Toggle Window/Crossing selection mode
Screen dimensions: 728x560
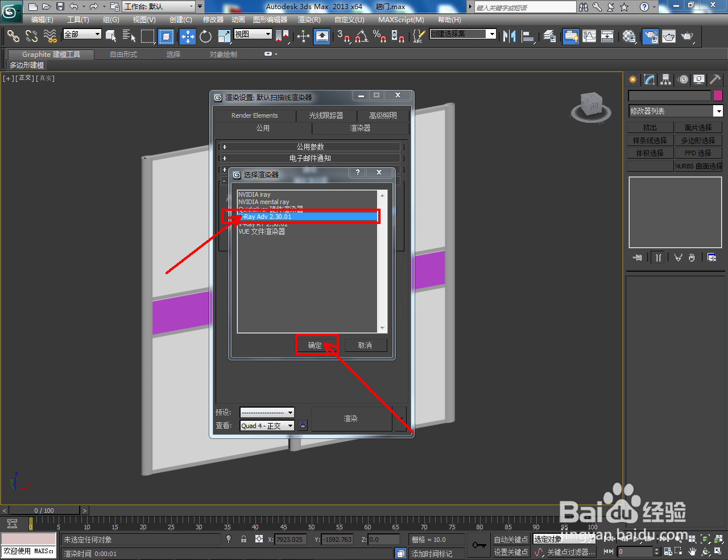pos(166,36)
